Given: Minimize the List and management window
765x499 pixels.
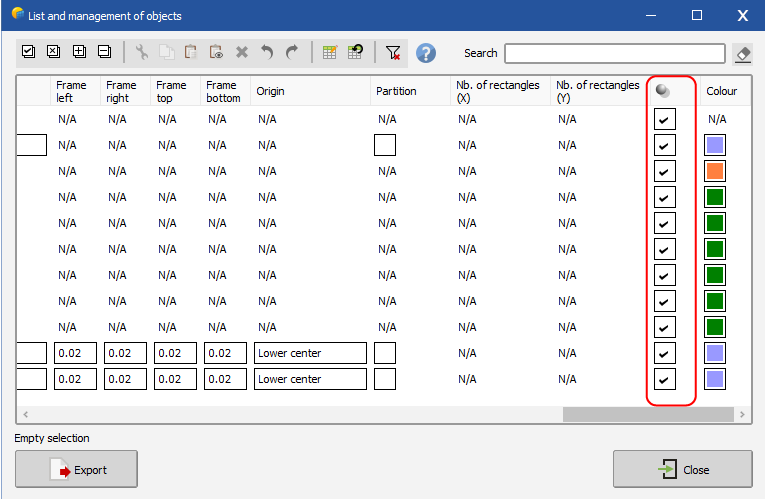Looking at the screenshot, I should (651, 16).
